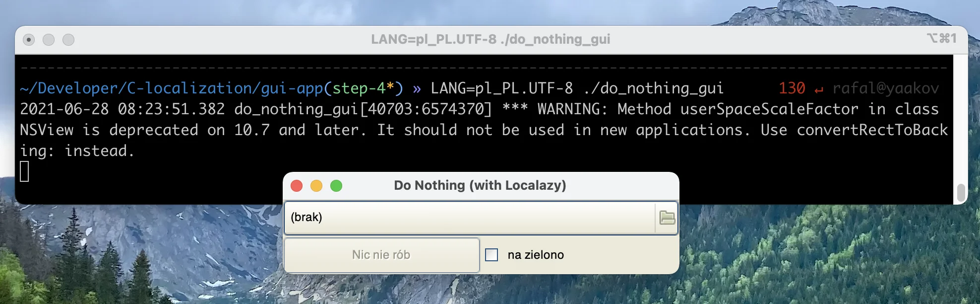Click the green "step-4*" git branch name
Image resolution: width=980 pixels, height=304 pixels.
[363, 88]
